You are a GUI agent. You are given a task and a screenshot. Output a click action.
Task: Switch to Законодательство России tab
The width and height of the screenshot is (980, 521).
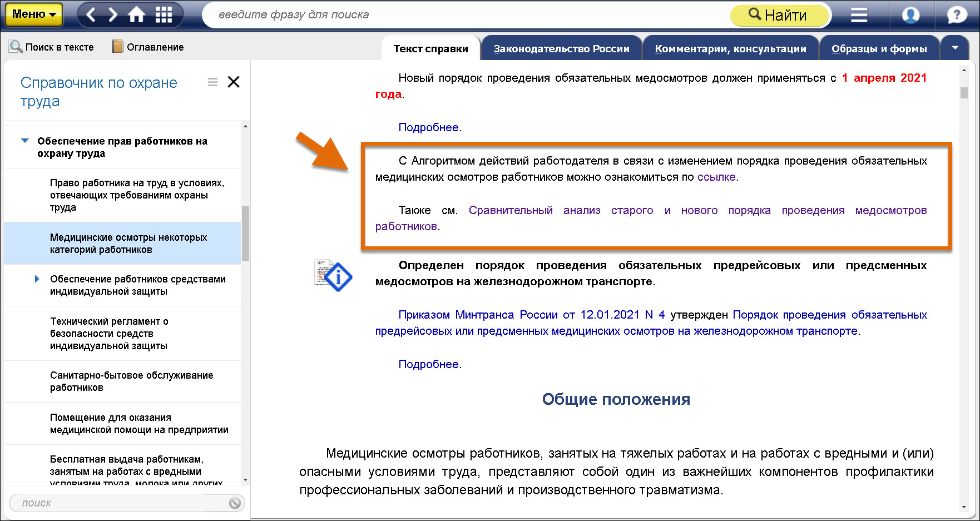pos(561,49)
